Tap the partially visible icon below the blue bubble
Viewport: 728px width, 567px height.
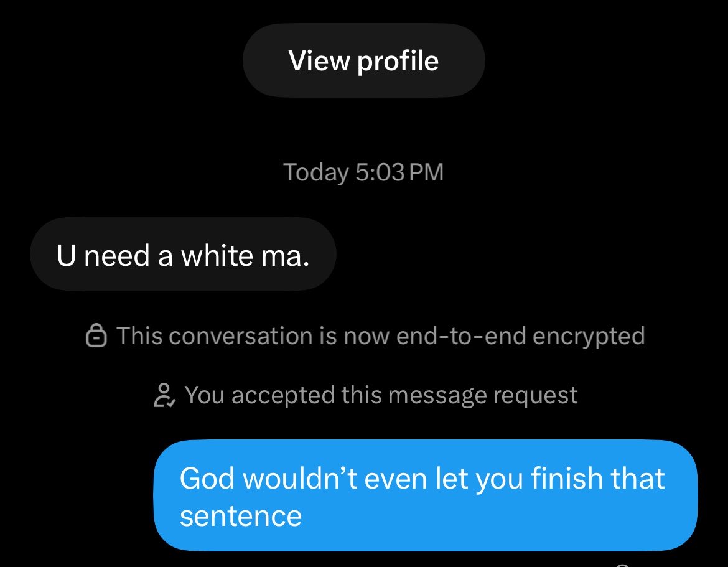click(623, 565)
